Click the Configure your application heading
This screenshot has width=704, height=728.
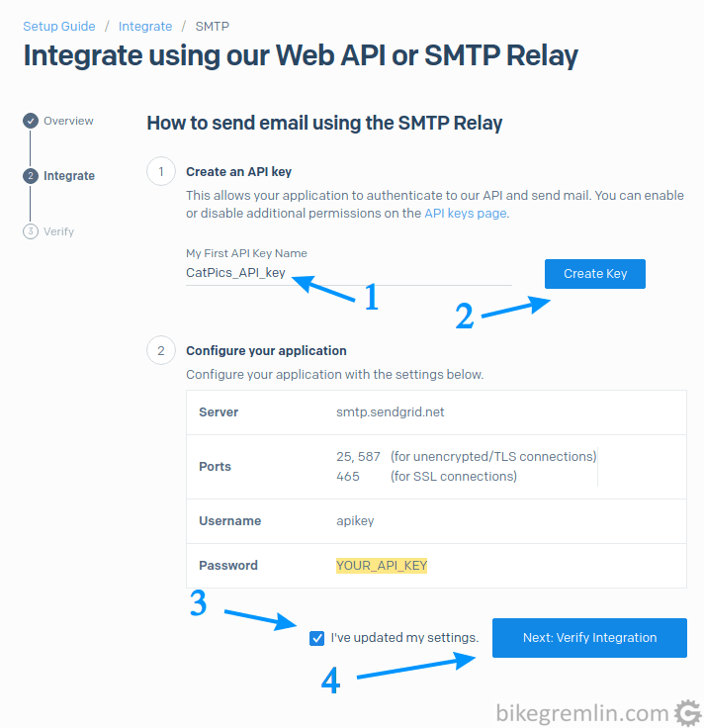pos(266,350)
